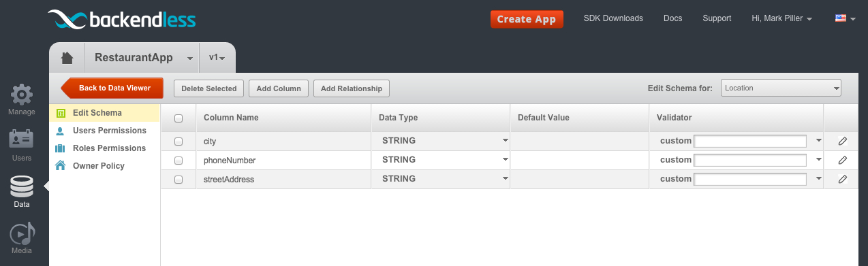Viewport: 868px width, 266px height.
Task: Select Owner Policy in sidebar
Action: 99,166
